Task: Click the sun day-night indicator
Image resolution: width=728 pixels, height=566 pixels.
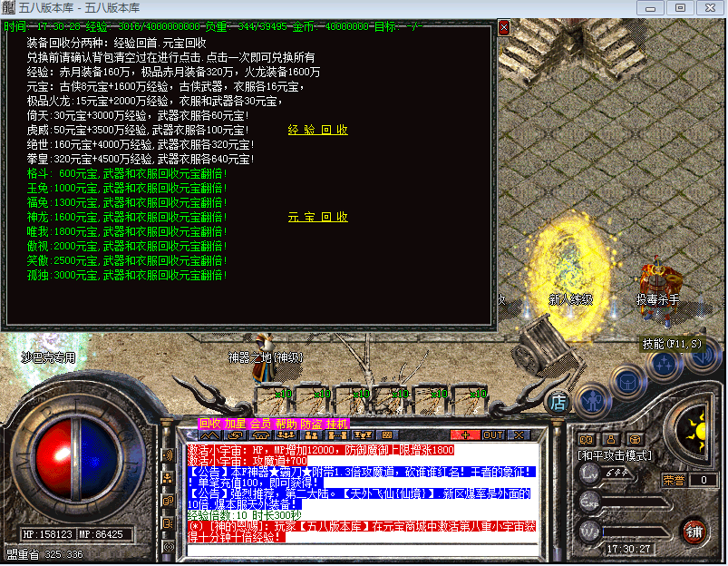Action: pyautogui.click(x=694, y=432)
